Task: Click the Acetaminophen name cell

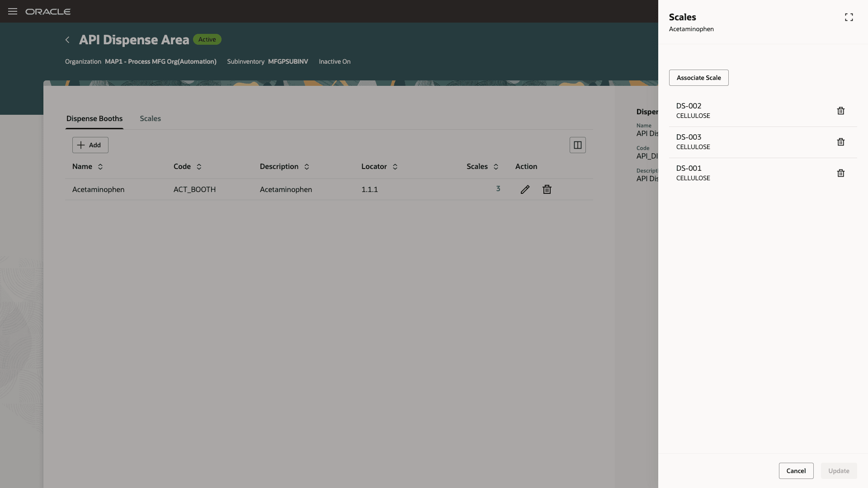Action: pyautogui.click(x=98, y=190)
